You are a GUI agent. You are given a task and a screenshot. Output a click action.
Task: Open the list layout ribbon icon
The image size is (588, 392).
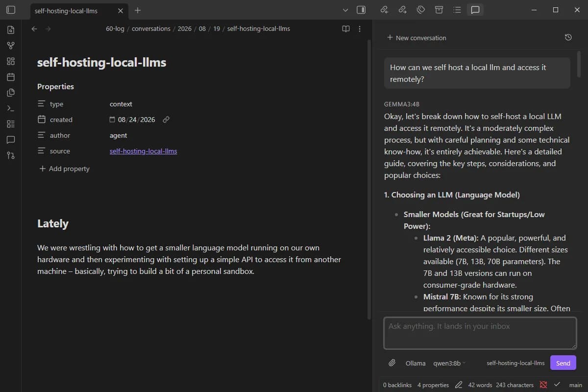[11, 124]
